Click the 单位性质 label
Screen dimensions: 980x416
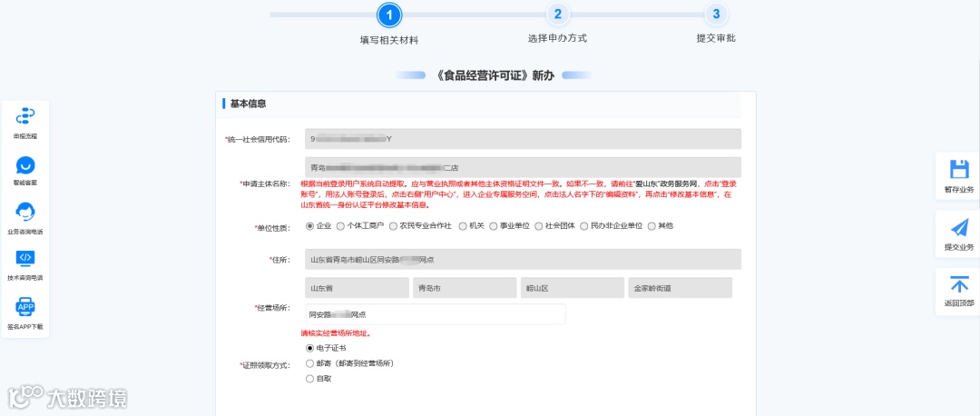pyautogui.click(x=273, y=228)
